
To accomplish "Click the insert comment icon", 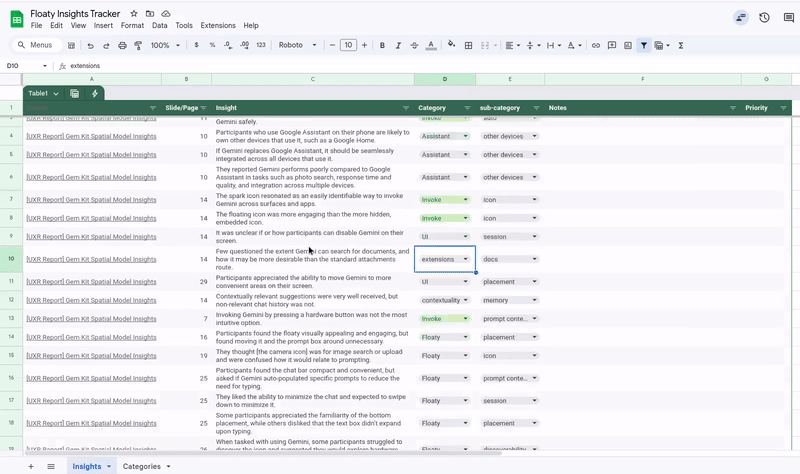I will 612,45.
